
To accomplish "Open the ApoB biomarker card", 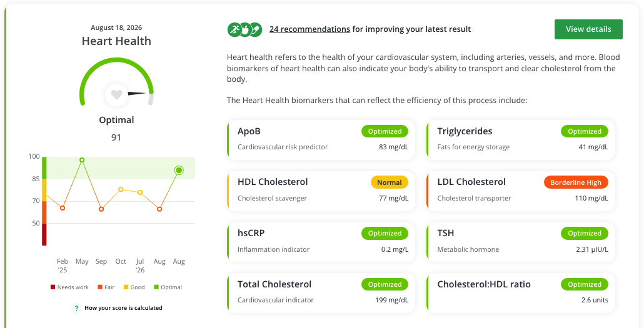I will (321, 139).
